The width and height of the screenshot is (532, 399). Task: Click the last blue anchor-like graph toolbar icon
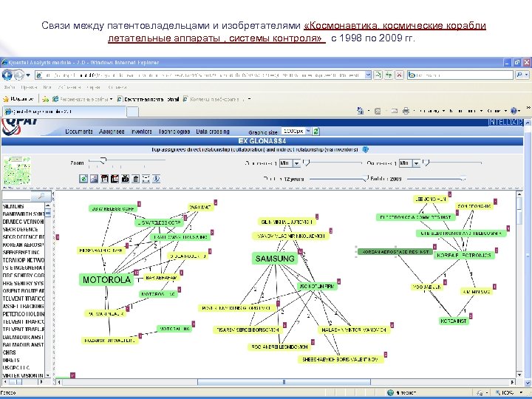pyautogui.click(x=156, y=179)
